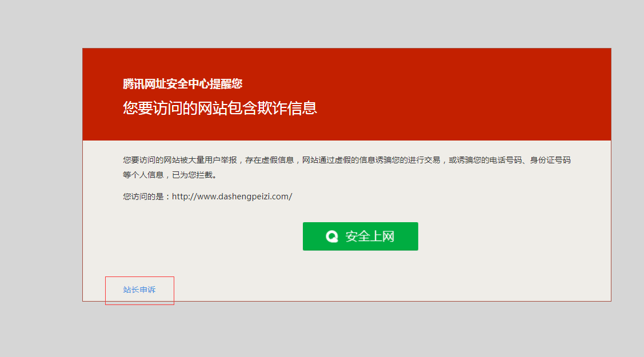
Task: Click the text 等个人信息，已为您拦截。
Action: coord(170,175)
